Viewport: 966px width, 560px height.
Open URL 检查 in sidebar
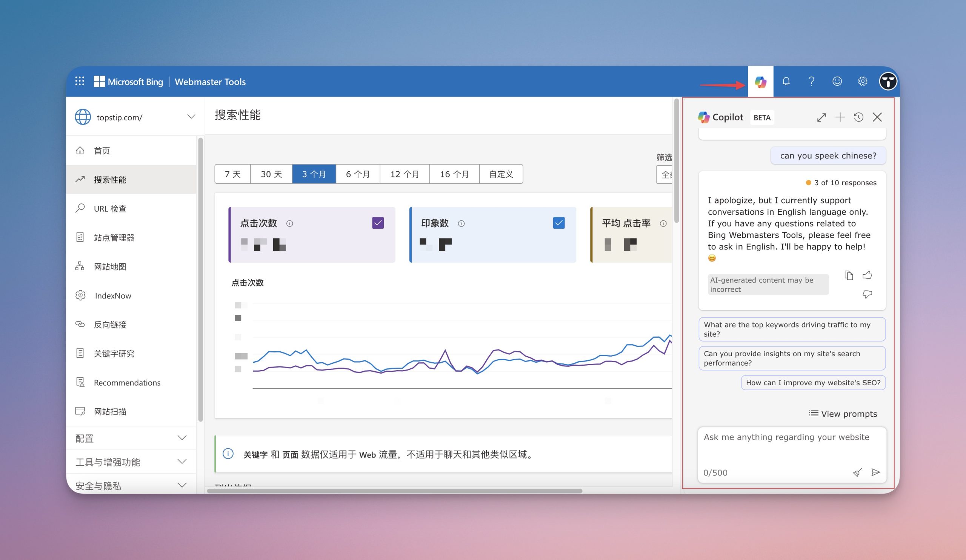point(131,209)
